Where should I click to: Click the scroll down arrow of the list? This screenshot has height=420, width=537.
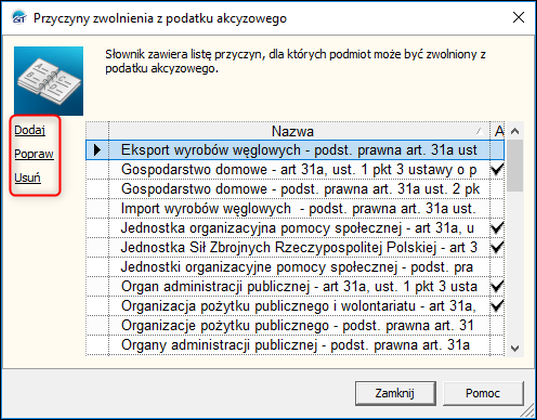pos(515,348)
